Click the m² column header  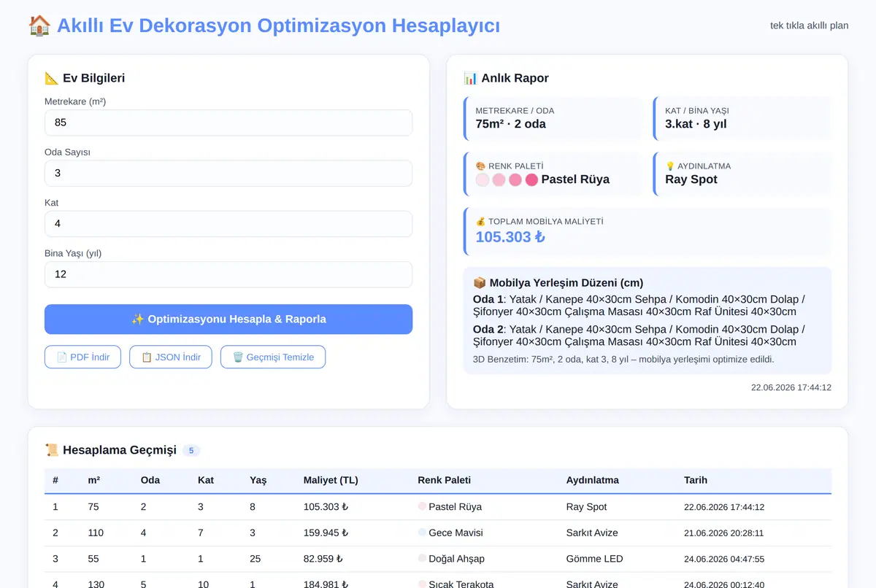94,480
